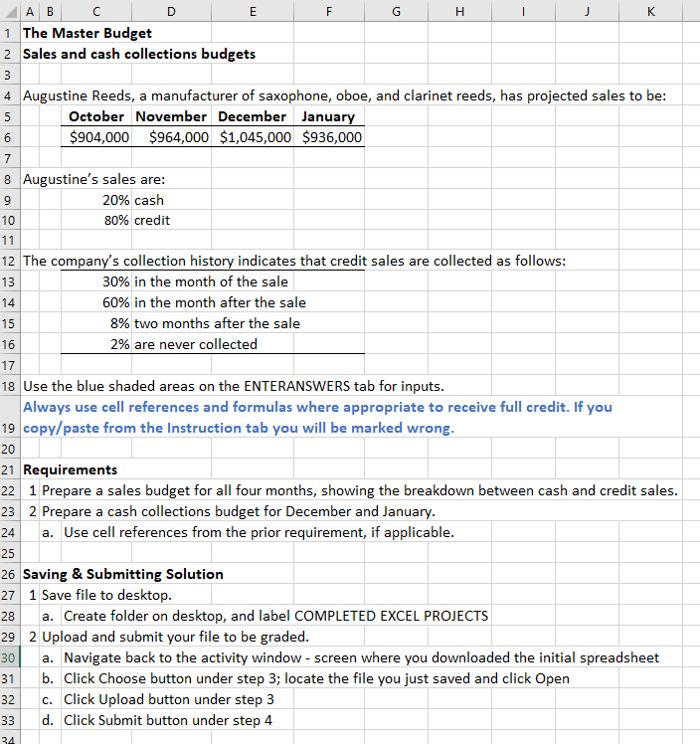This screenshot has width=700, height=744.
Task: Click the 'November' header cell
Action: (x=171, y=116)
